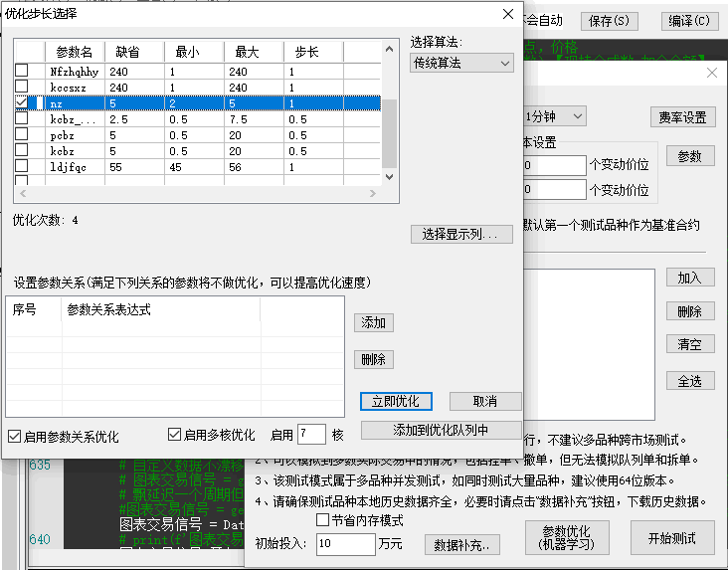Click the 步长 column header
This screenshot has width=728, height=570.
(x=313, y=52)
